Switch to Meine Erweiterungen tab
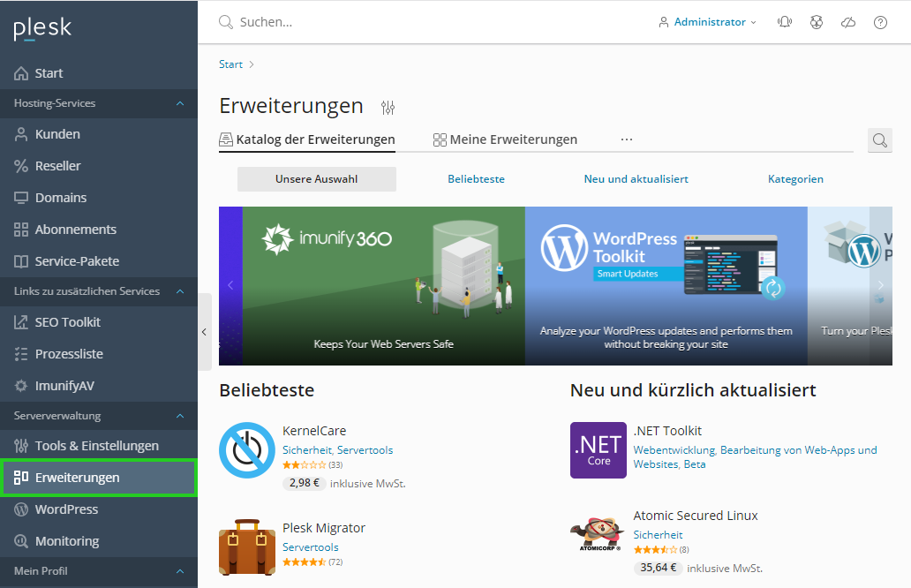 tap(505, 139)
